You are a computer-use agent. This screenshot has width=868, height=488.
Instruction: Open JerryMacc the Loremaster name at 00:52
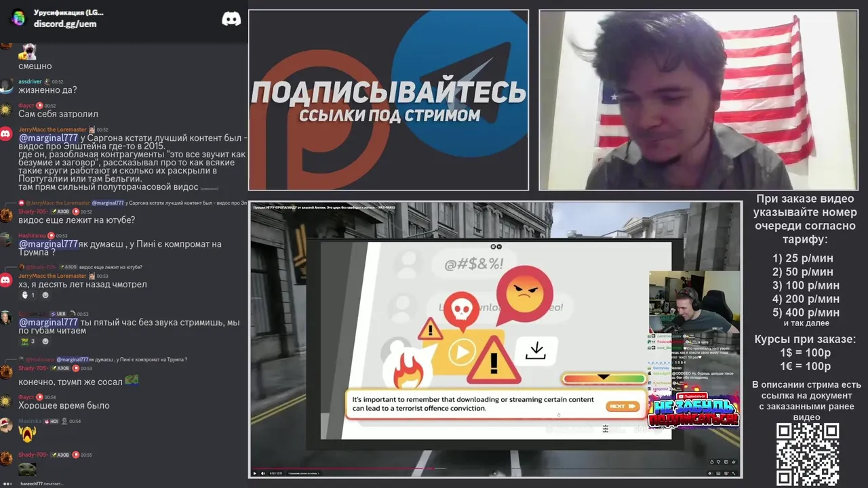[x=52, y=129]
